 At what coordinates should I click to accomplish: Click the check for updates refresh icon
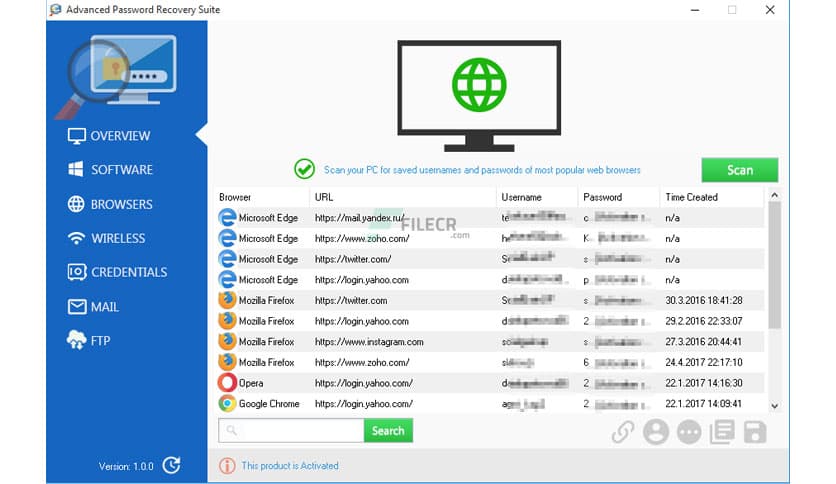point(171,465)
